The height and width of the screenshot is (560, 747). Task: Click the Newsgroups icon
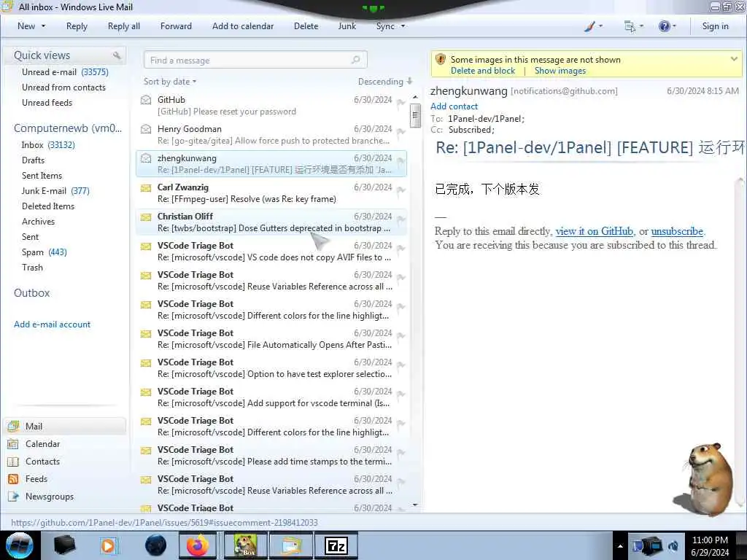coord(13,497)
